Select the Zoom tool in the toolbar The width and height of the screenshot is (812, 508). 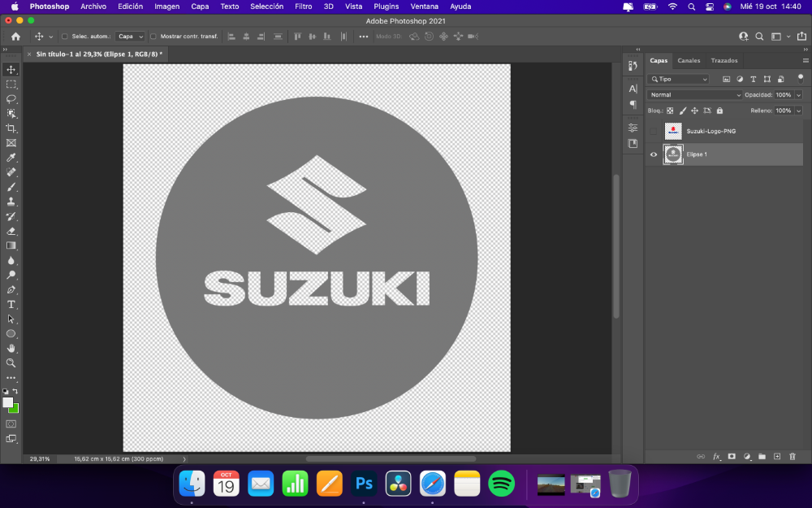[11, 363]
